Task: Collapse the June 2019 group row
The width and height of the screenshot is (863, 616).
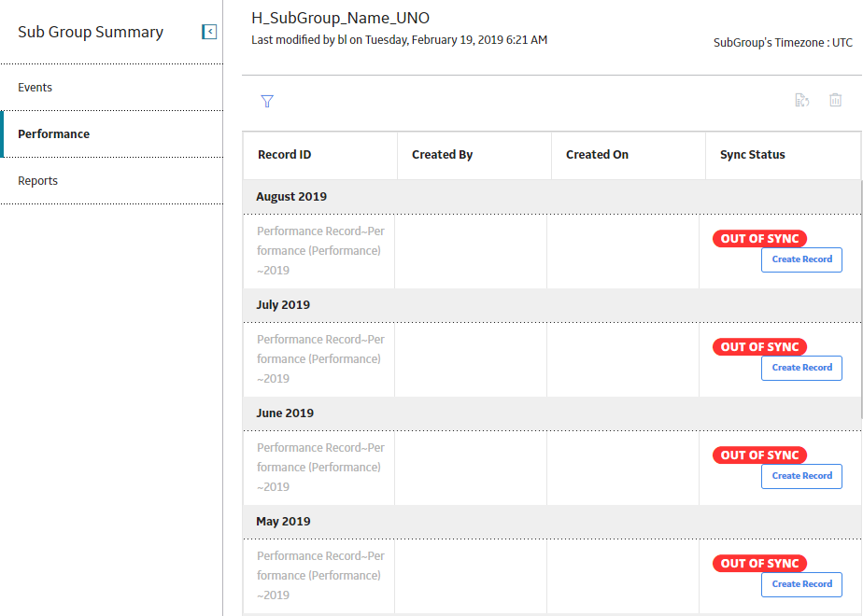Action: click(x=552, y=413)
